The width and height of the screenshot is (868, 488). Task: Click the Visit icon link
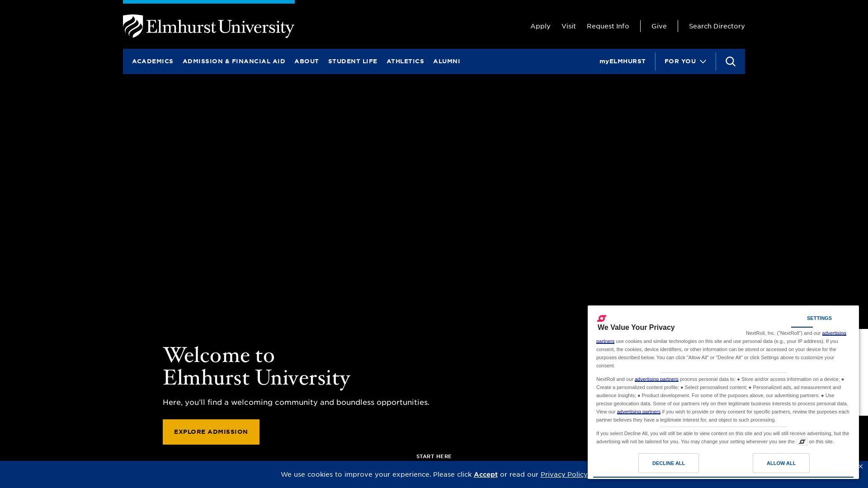point(568,26)
